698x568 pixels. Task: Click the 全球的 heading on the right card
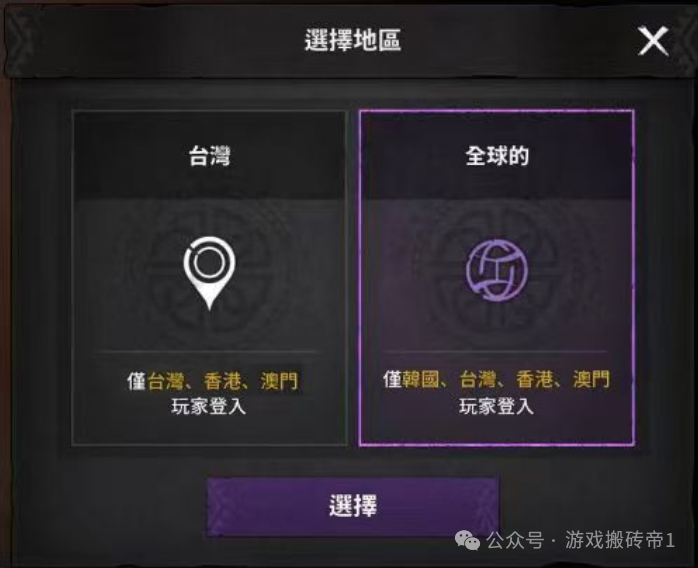[497, 156]
